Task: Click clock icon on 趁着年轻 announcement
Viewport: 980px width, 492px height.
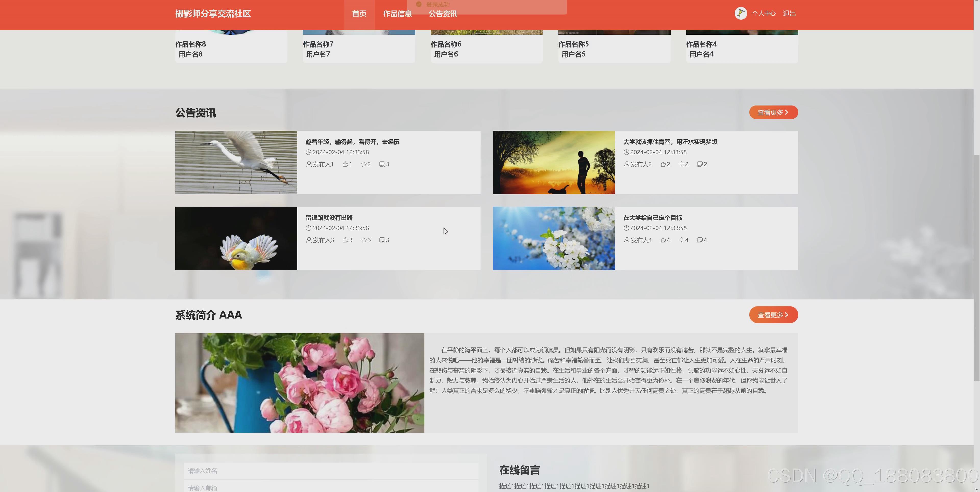Action: pyautogui.click(x=309, y=152)
